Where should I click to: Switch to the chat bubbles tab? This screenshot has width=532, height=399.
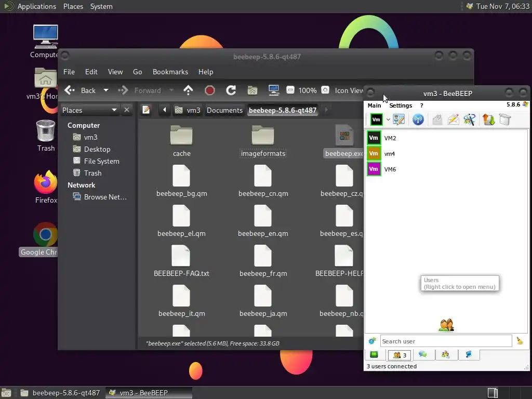(x=423, y=354)
